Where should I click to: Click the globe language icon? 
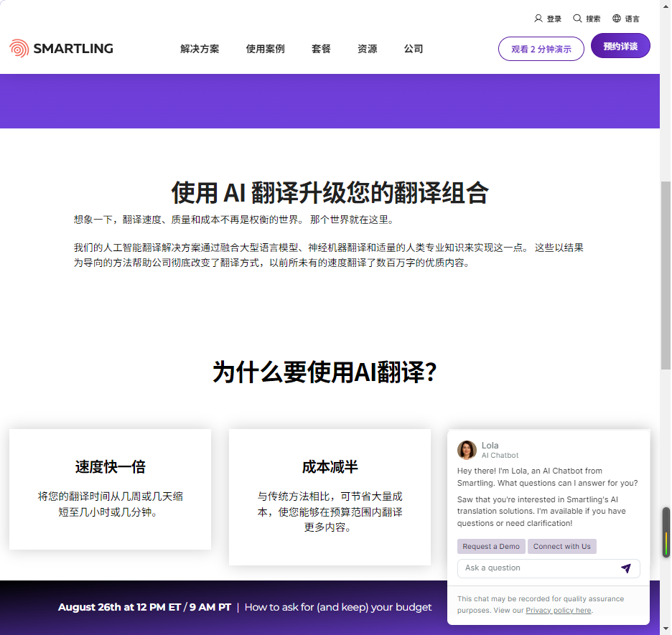point(616,19)
